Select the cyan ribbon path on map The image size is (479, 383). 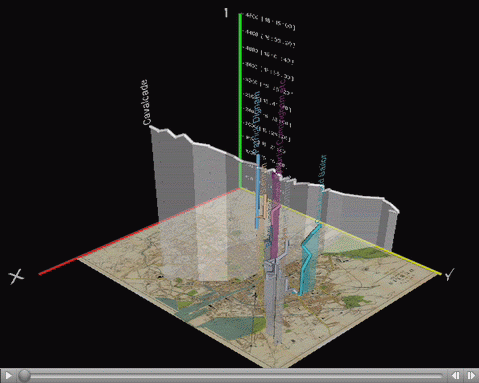coord(308,260)
